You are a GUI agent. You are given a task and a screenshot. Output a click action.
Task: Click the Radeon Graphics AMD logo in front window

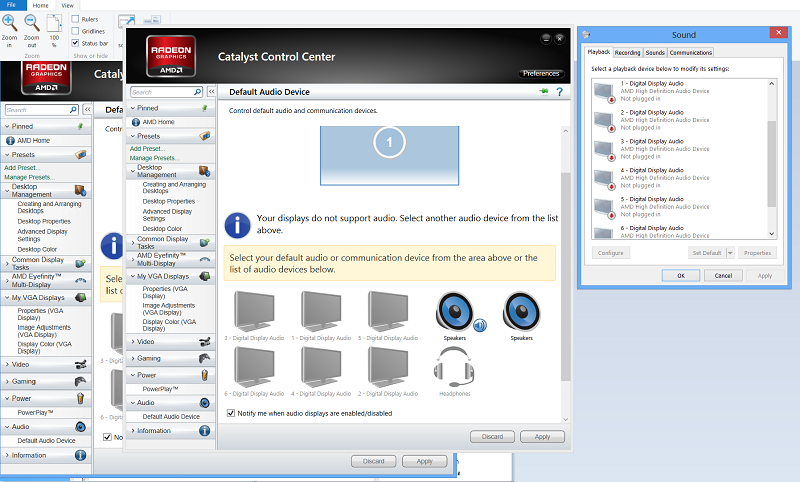171,56
